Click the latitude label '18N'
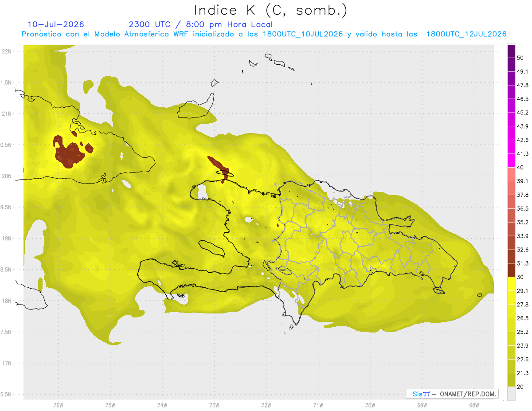The image size is (532, 411). [x=8, y=301]
